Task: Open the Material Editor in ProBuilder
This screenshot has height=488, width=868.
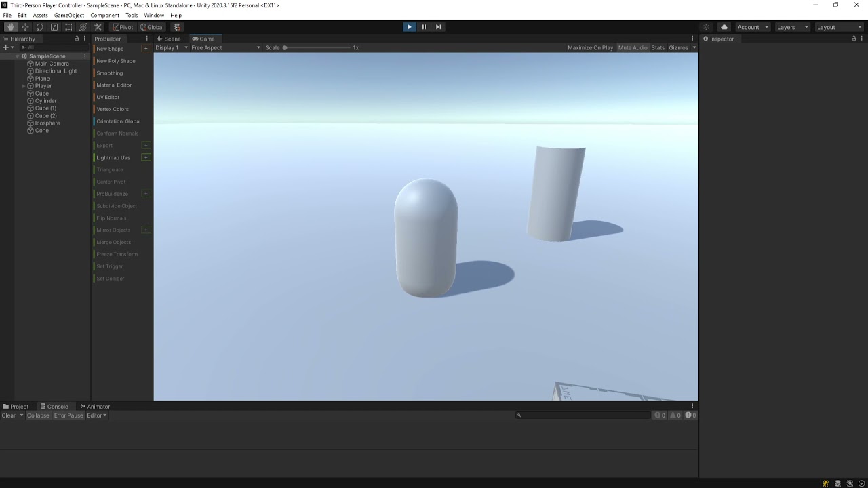Action: click(114, 85)
